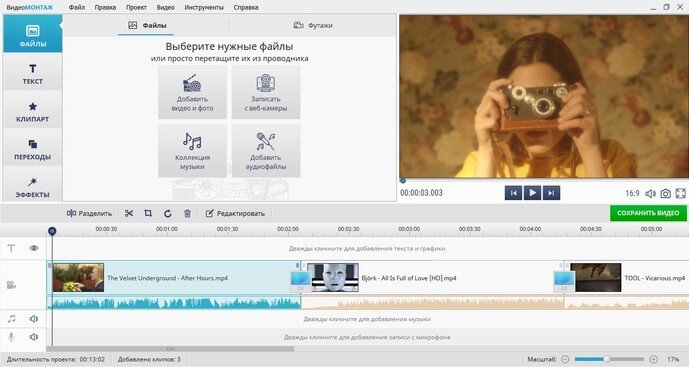Zoom out timeline with minus icon
The width and height of the screenshot is (689, 367).
pos(565,359)
